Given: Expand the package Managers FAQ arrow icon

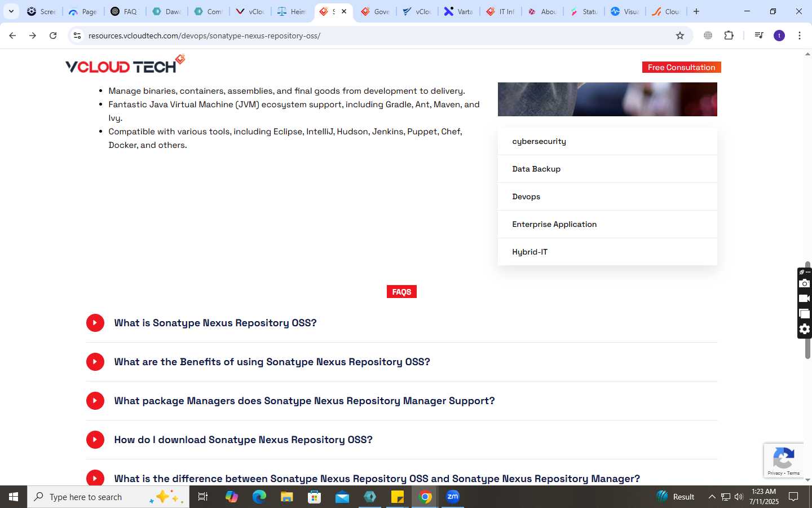Looking at the screenshot, I should pos(95,401).
